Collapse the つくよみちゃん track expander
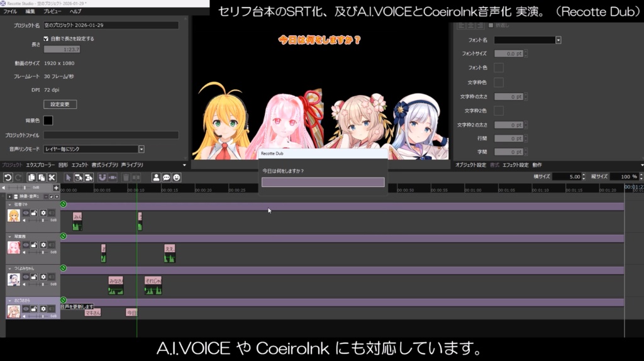The height and width of the screenshot is (361, 644). coord(10,269)
